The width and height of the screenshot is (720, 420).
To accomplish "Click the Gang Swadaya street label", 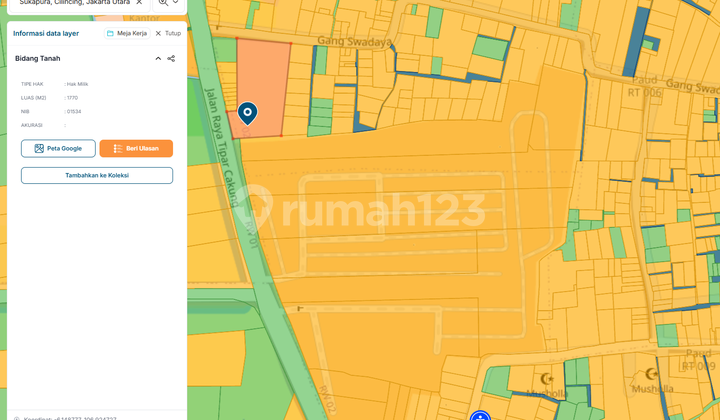I will coord(352,42).
